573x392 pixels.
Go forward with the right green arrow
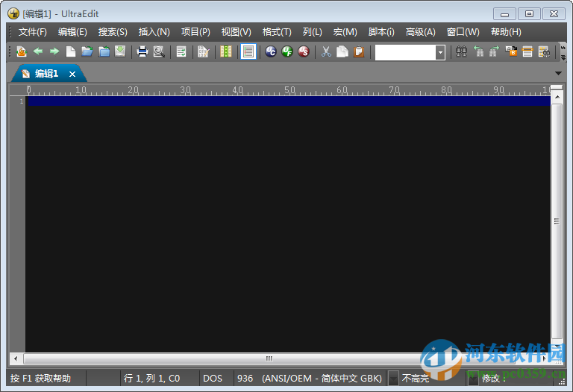click(x=54, y=51)
